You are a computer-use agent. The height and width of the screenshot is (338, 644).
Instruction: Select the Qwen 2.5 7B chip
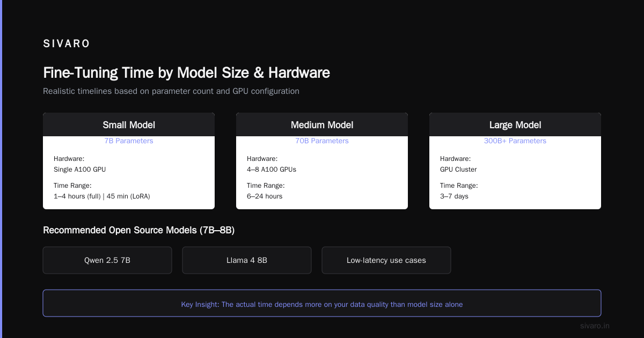pos(107,260)
